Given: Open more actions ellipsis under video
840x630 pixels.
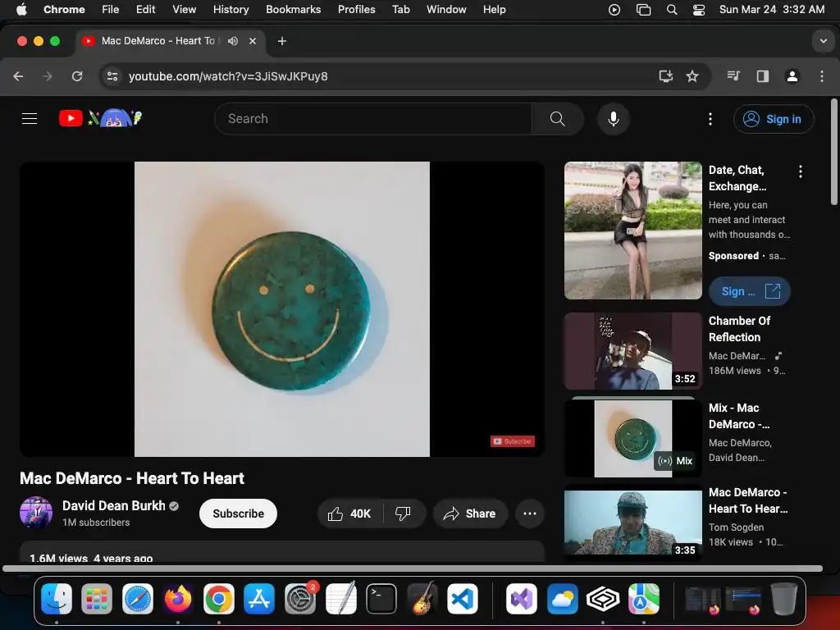Looking at the screenshot, I should (530, 514).
